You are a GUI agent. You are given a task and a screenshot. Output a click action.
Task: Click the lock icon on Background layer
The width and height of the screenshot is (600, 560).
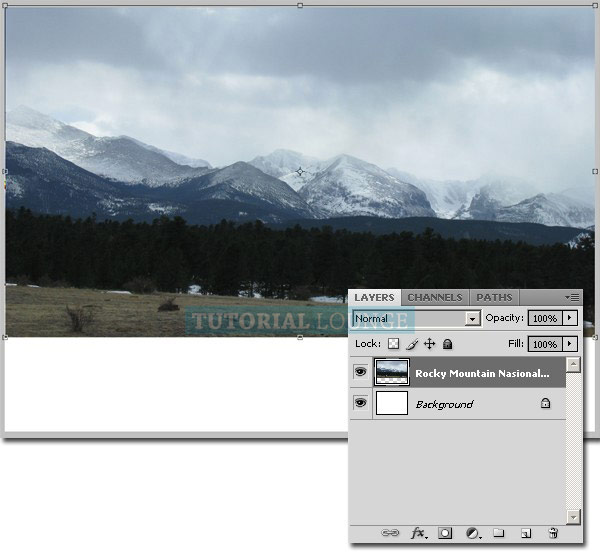[545, 404]
